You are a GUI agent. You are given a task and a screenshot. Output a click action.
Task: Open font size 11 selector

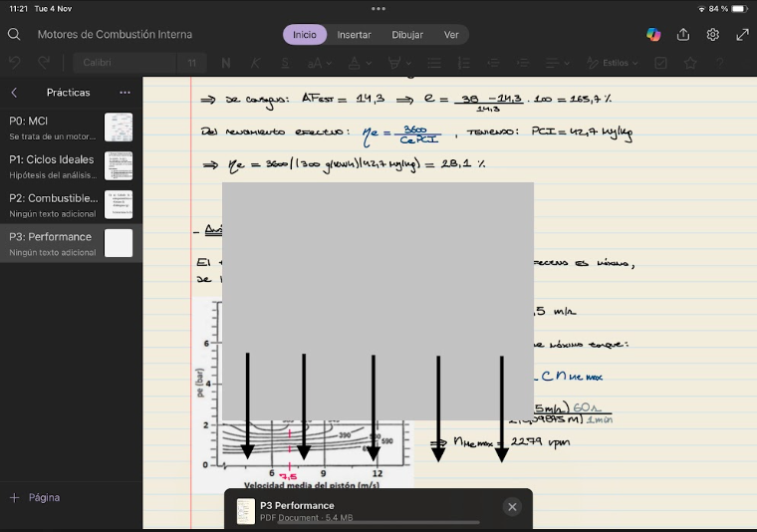point(191,63)
